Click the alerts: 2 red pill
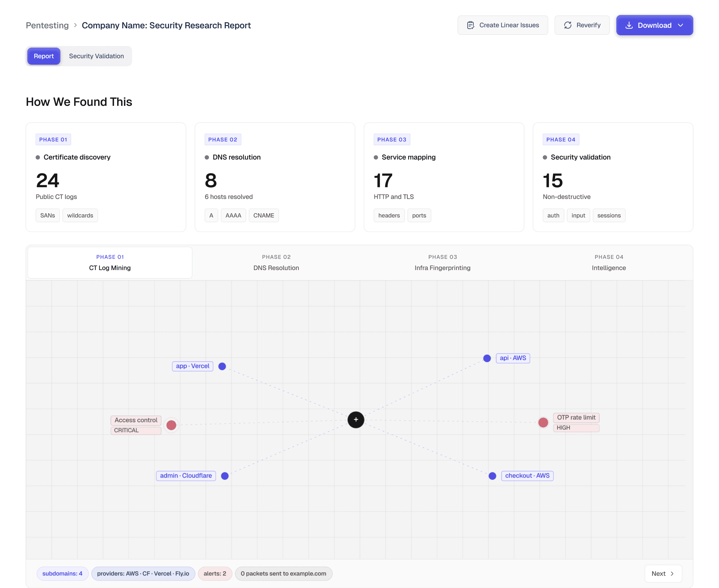Image resolution: width=719 pixels, height=588 pixels. point(215,574)
